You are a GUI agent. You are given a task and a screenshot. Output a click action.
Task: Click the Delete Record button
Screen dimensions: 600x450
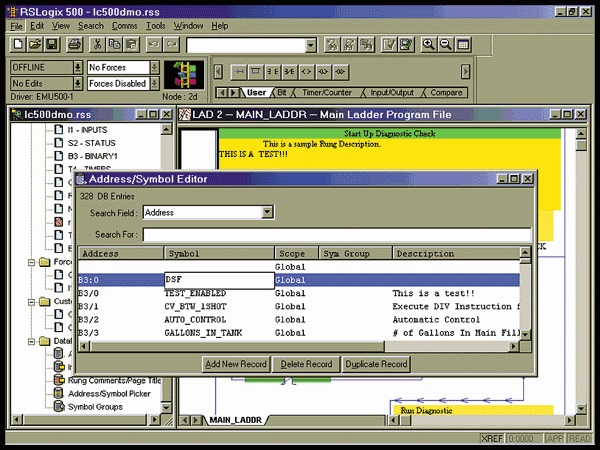[x=305, y=365]
